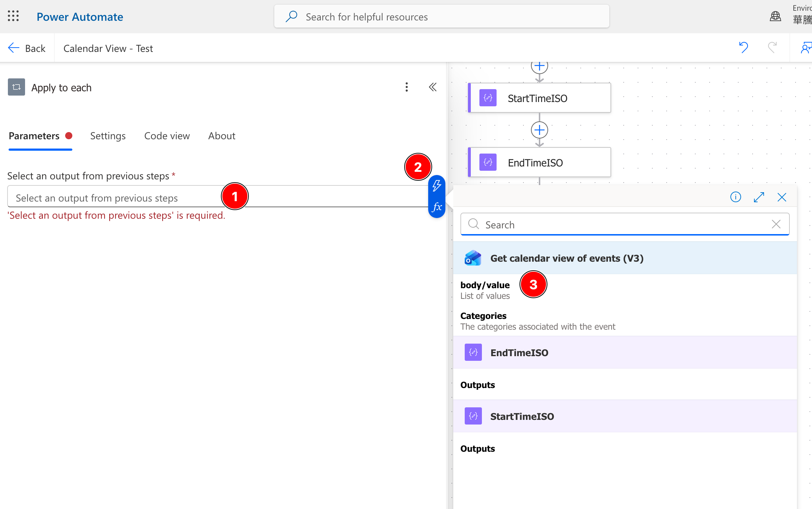The height and width of the screenshot is (509, 812).
Task: Click the EndTimeISO card compose icon
Action: [x=488, y=162]
